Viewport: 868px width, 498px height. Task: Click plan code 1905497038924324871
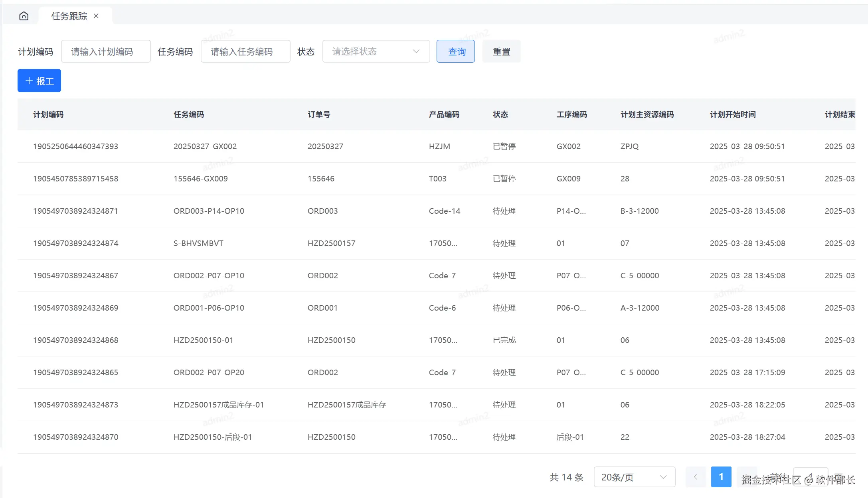click(x=75, y=211)
